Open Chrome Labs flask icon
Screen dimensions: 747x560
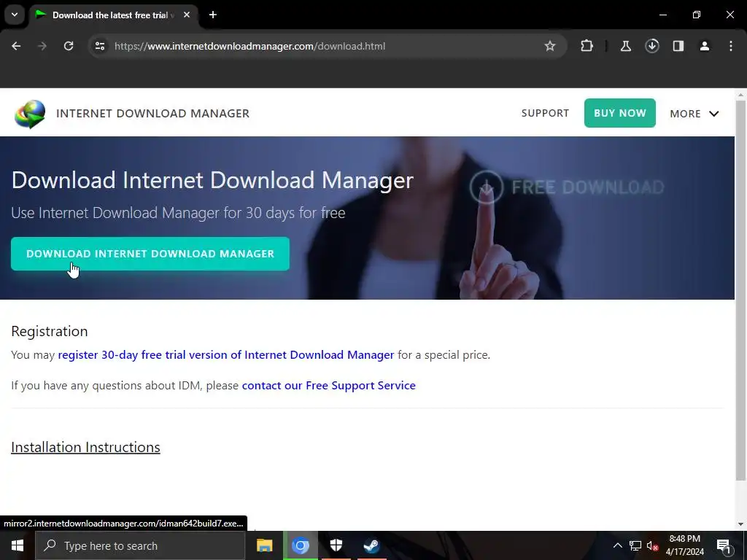click(625, 46)
